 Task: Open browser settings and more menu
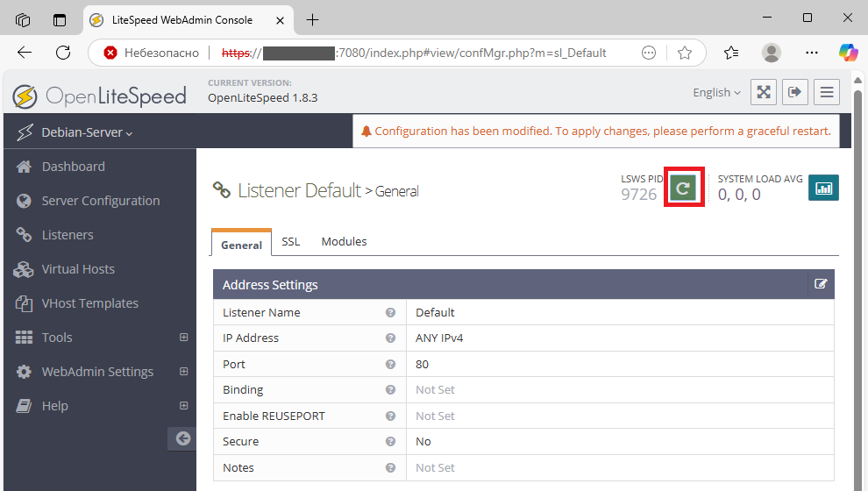coord(812,53)
